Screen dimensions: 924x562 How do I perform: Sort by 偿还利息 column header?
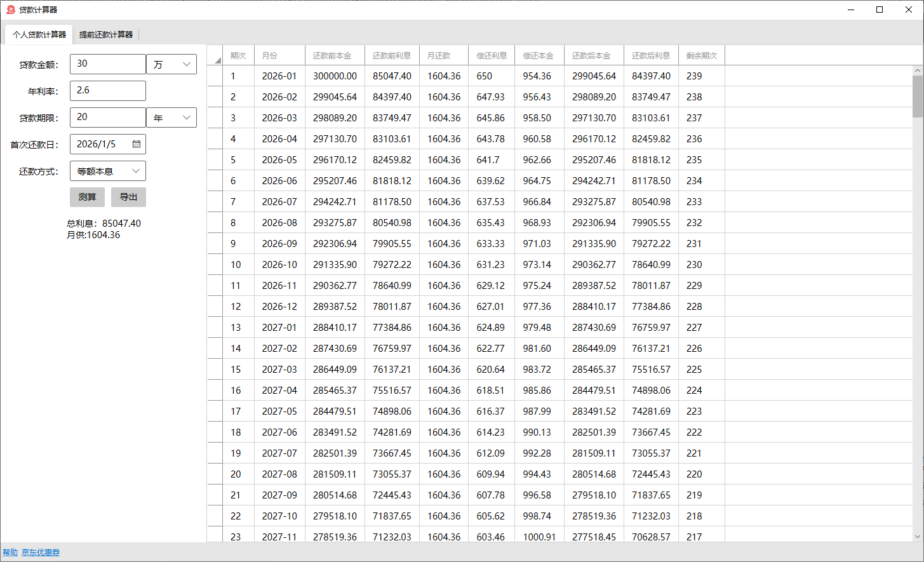(x=492, y=55)
